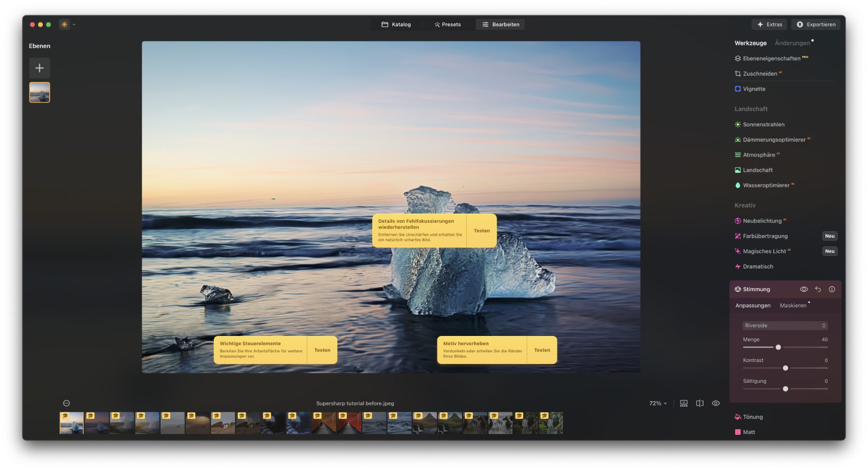Image resolution: width=868 pixels, height=470 pixels.
Task: Toggle the original preview eye below the canvas
Action: (x=716, y=403)
